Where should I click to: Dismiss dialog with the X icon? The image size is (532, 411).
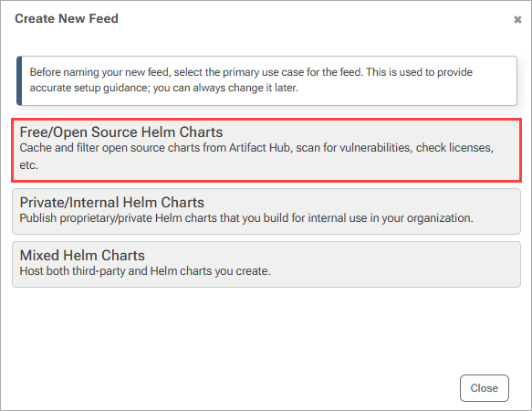517,20
